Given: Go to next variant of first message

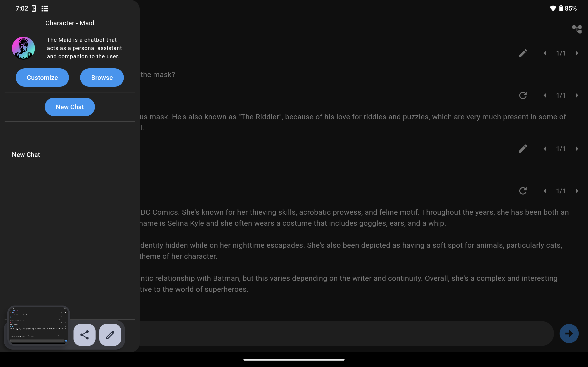Looking at the screenshot, I should click(577, 53).
